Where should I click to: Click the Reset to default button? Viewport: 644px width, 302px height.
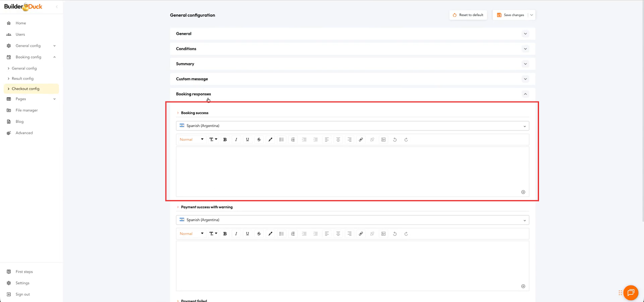click(x=468, y=15)
